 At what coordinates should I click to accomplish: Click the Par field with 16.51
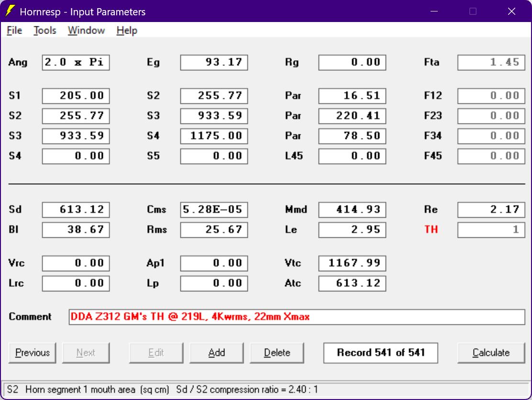(352, 96)
